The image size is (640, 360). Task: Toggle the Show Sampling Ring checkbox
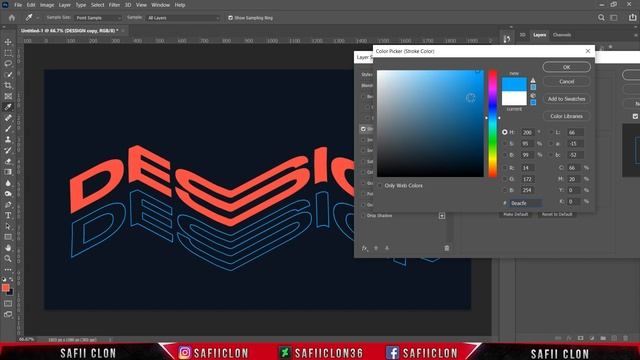pyautogui.click(x=231, y=18)
